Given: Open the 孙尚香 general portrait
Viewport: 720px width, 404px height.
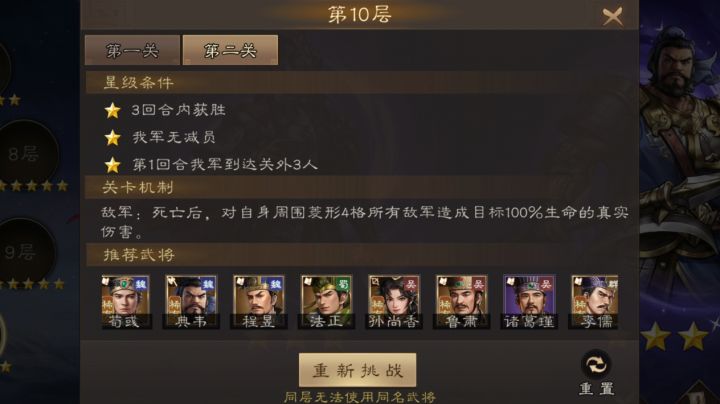Looking at the screenshot, I should point(394,302).
